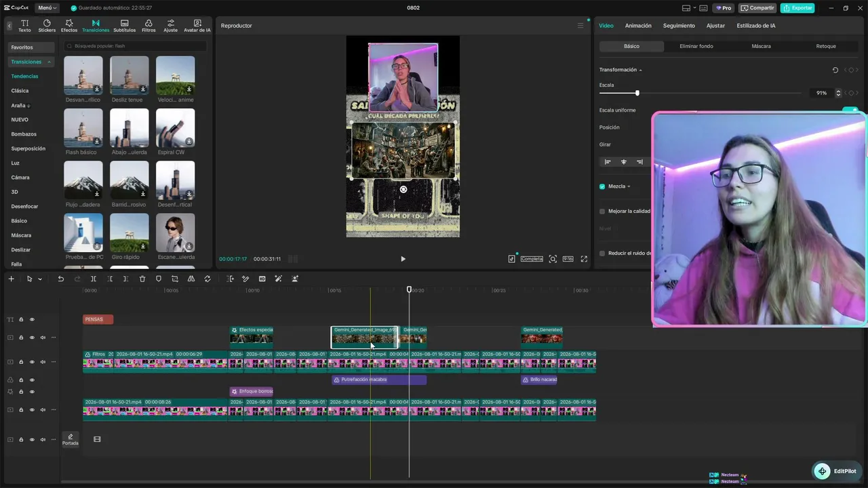
Task: Collapse the Transformación section
Action: pos(640,70)
